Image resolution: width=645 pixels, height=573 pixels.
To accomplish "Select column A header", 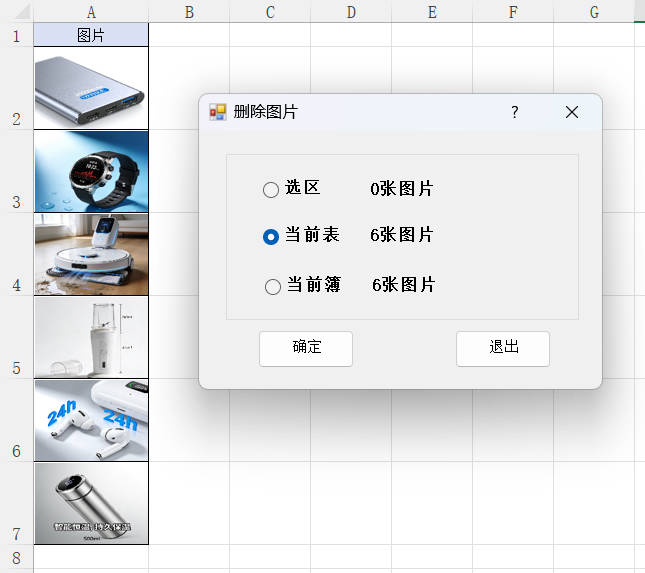I will [x=91, y=12].
